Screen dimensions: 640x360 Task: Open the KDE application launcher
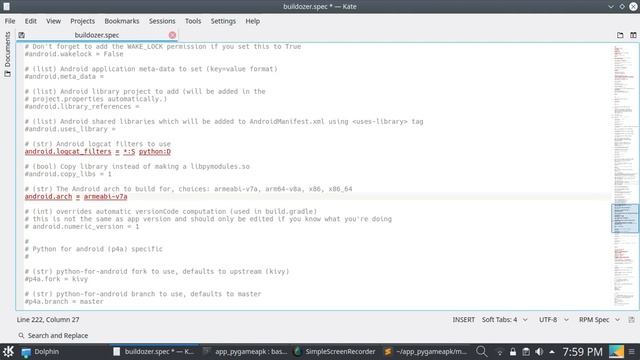click(8, 351)
